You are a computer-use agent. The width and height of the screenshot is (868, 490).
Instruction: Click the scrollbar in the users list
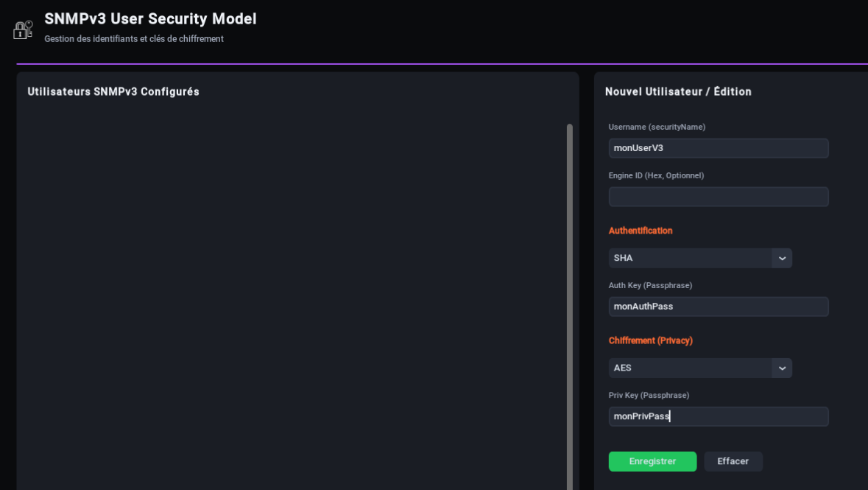click(x=568, y=295)
